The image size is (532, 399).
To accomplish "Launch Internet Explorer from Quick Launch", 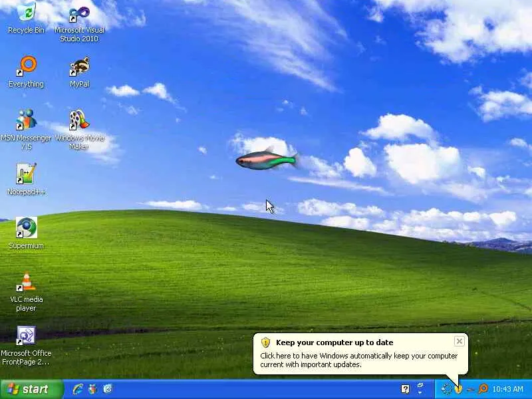I will pyautogui.click(x=78, y=389).
